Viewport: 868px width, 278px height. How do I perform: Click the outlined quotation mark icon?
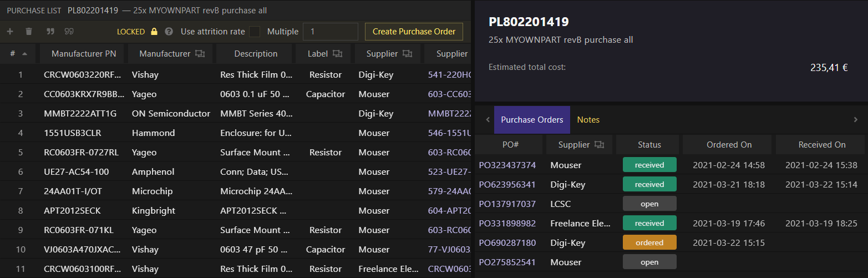(x=69, y=32)
